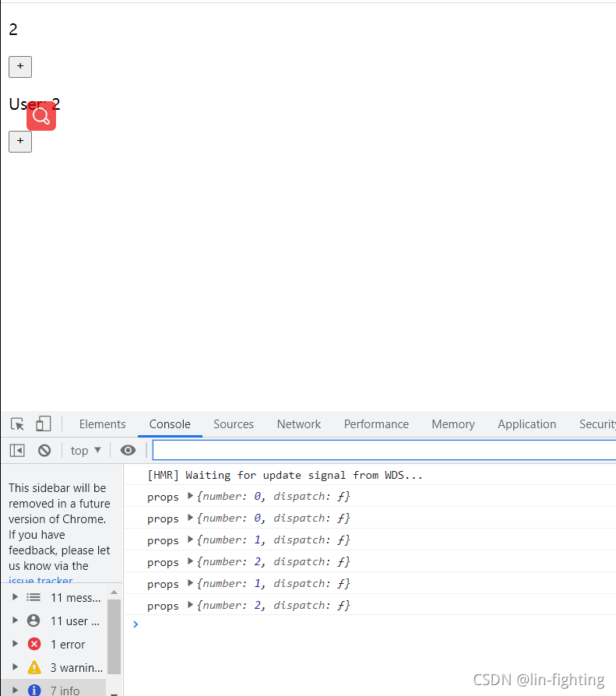Toggle the device toolbar icon

coord(43,424)
